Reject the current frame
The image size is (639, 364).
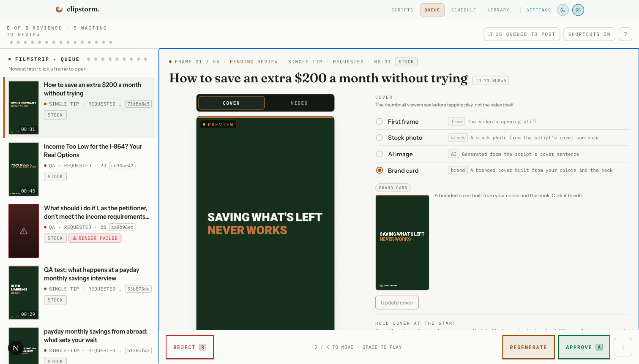(x=190, y=347)
